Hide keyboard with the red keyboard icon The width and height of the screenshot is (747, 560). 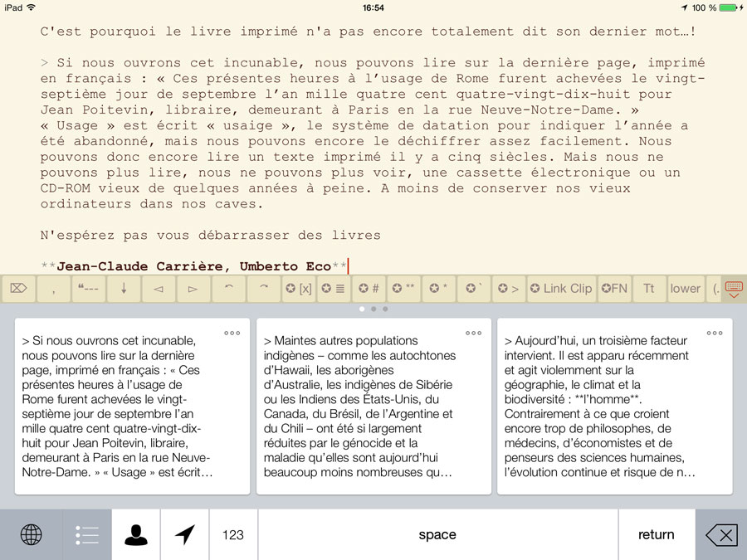(x=734, y=289)
